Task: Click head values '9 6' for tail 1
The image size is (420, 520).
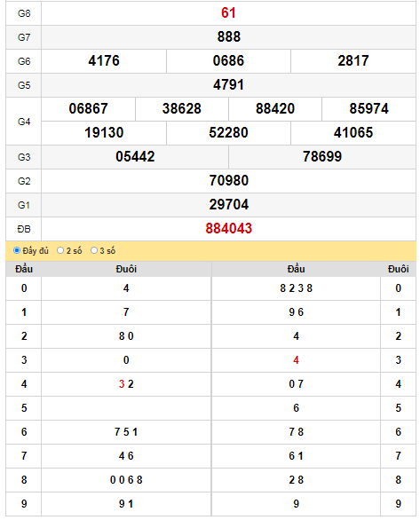Action: click(x=297, y=312)
